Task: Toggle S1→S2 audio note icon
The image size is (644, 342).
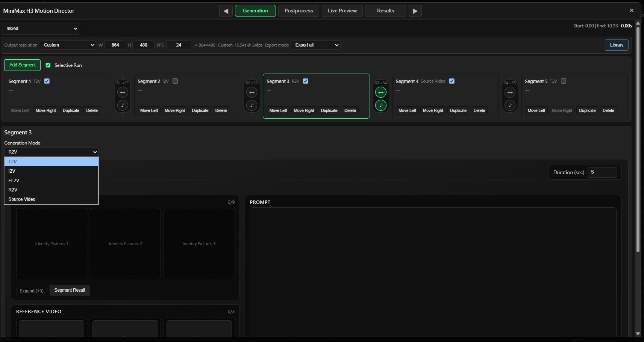Action: point(123,105)
